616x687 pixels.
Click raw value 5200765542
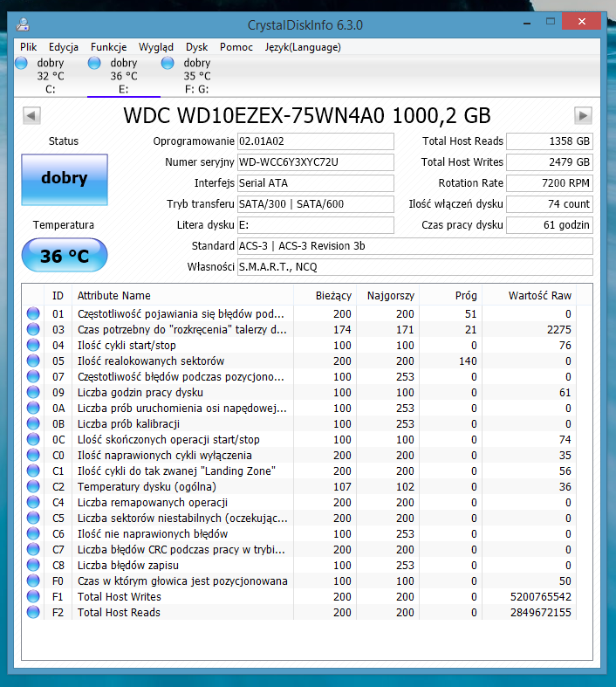click(x=541, y=597)
